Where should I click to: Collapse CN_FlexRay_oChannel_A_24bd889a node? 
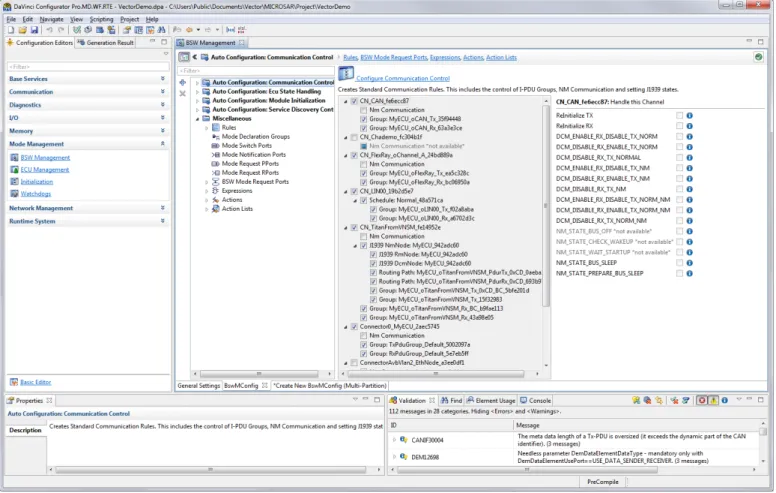[x=346, y=155]
